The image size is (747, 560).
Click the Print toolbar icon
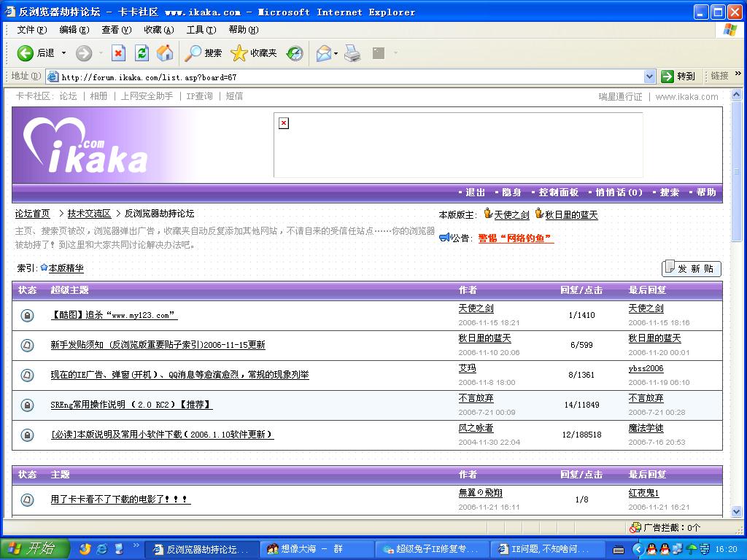tap(352, 52)
